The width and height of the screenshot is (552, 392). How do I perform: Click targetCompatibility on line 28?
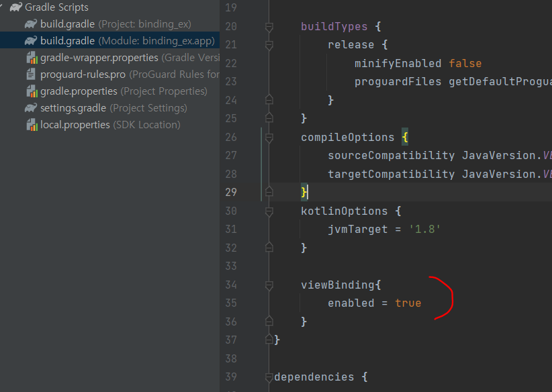[x=391, y=174]
